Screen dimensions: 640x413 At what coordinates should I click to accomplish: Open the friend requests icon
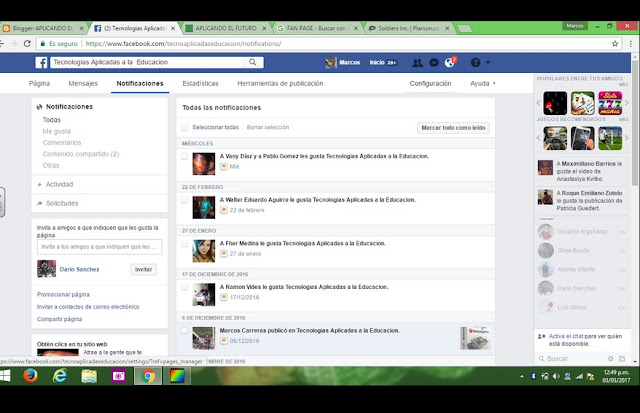click(417, 62)
